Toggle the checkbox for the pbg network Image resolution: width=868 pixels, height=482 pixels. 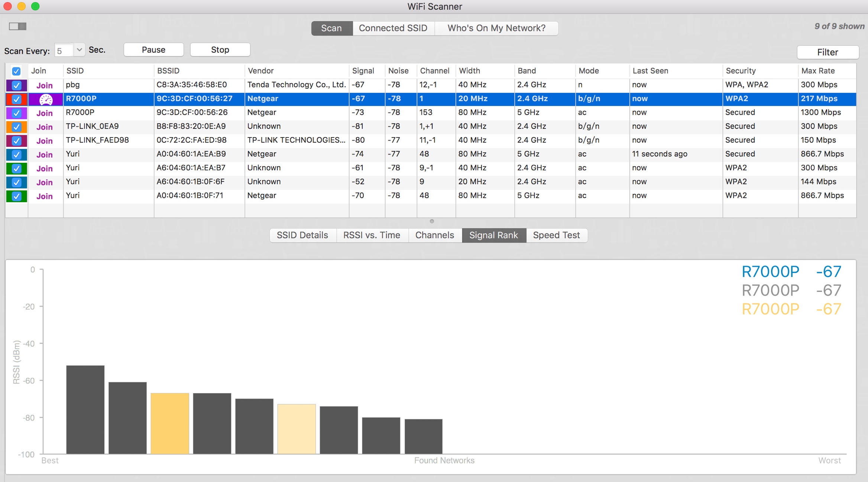16,85
